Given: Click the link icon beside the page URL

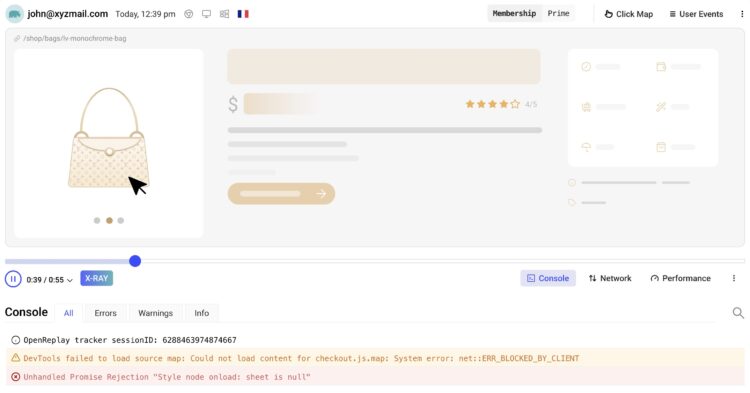Looking at the screenshot, I should 17,38.
